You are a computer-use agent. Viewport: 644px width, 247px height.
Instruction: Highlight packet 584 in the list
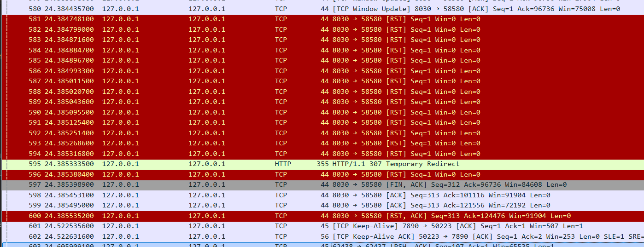[322, 50]
